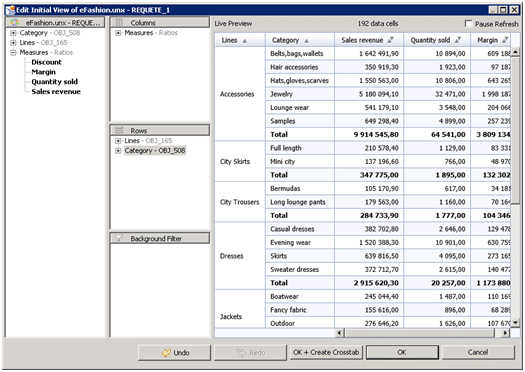This screenshot has width=525, height=372.
Task: Collapse Measures Ratios in the left tree
Action: tap(13, 52)
